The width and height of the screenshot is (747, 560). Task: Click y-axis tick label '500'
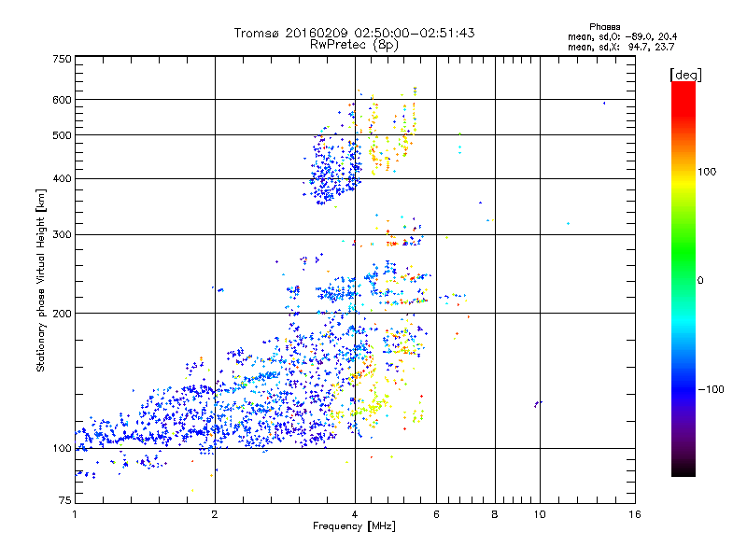pos(62,135)
